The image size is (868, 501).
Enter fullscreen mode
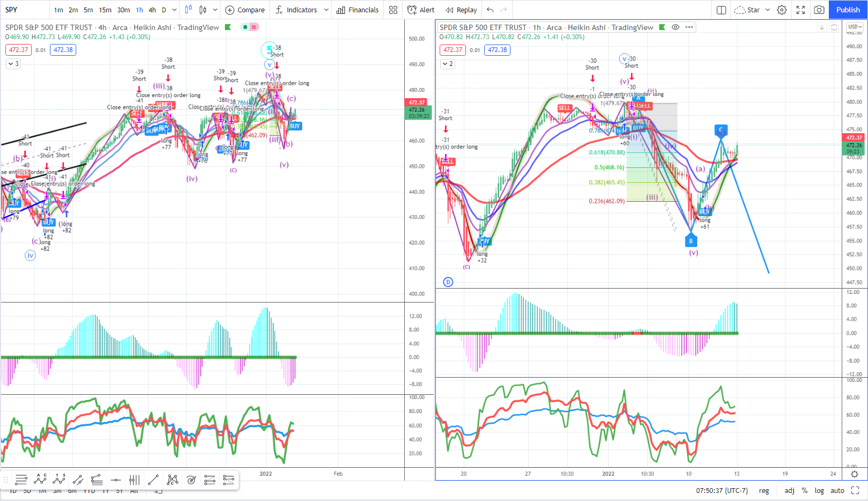point(800,10)
